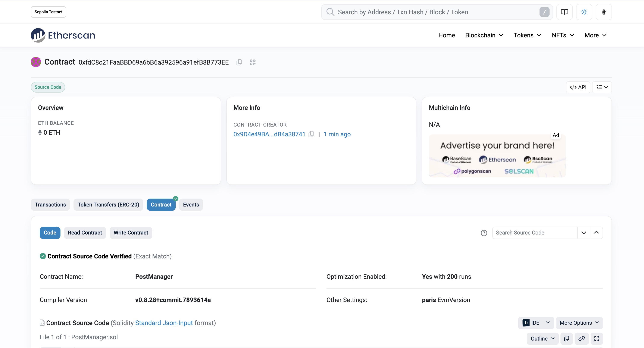
Task: Click the contract identicon avatar
Action: pos(36,62)
